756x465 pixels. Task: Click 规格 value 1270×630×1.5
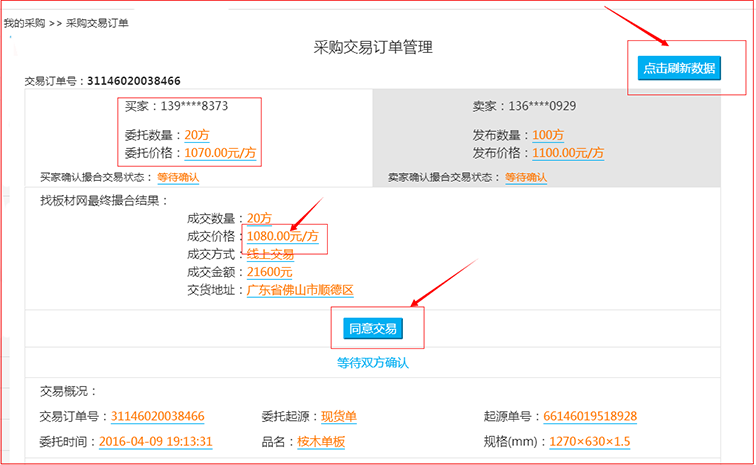click(590, 441)
